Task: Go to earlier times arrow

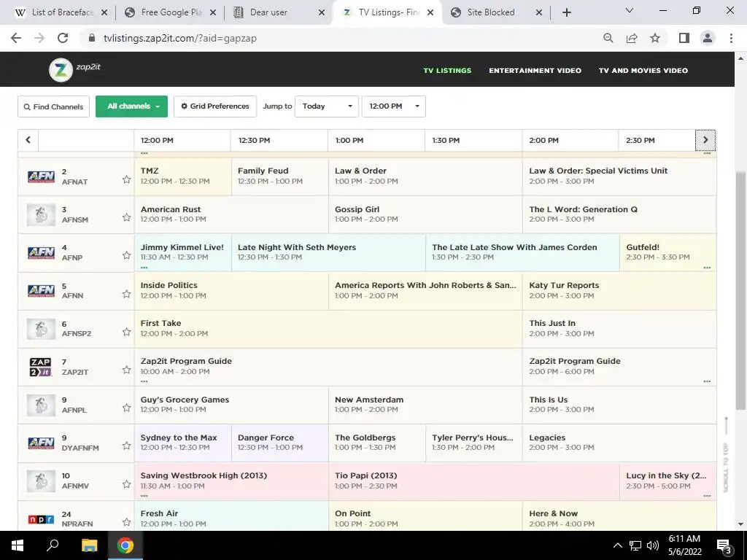Action: (28, 140)
